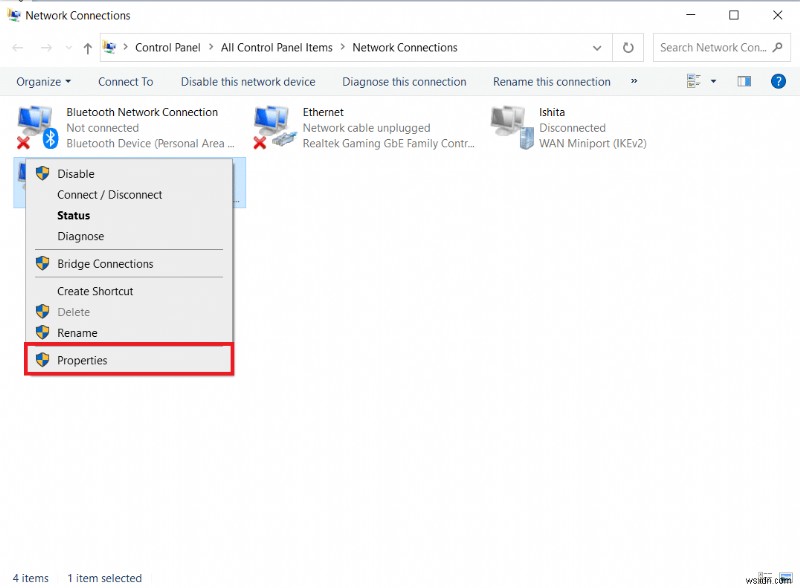Viewport: 800px width, 588px height.
Task: Open Help with the question mark icon
Action: coord(778,81)
